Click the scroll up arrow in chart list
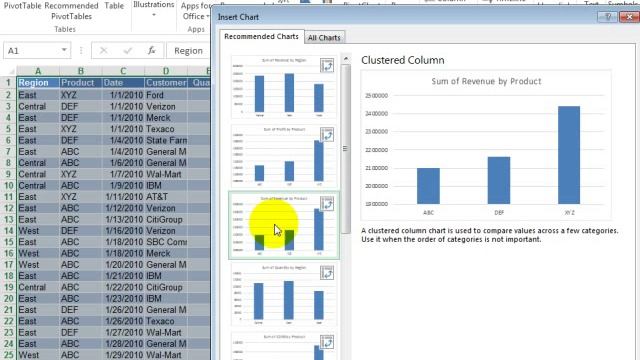This screenshot has height=360, width=640. 346,59
